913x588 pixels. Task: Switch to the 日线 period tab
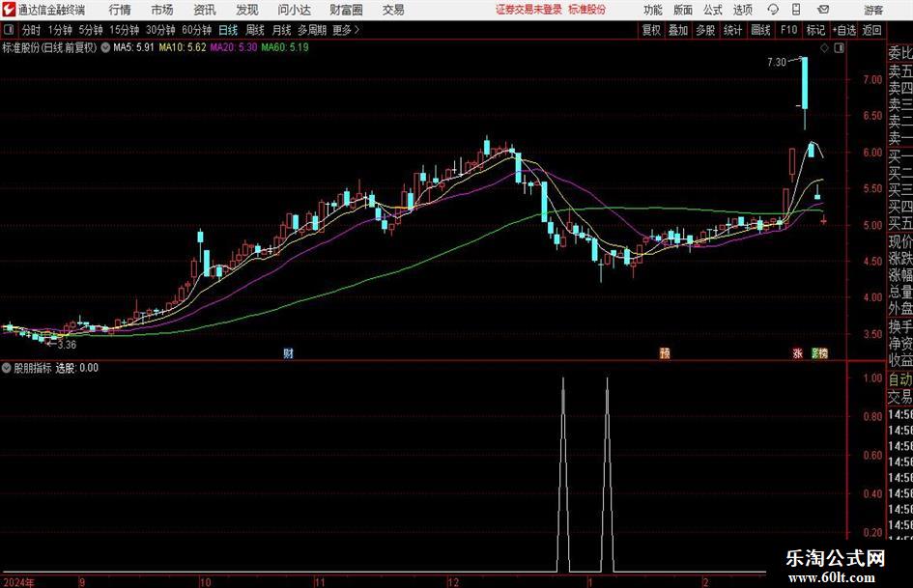228,30
